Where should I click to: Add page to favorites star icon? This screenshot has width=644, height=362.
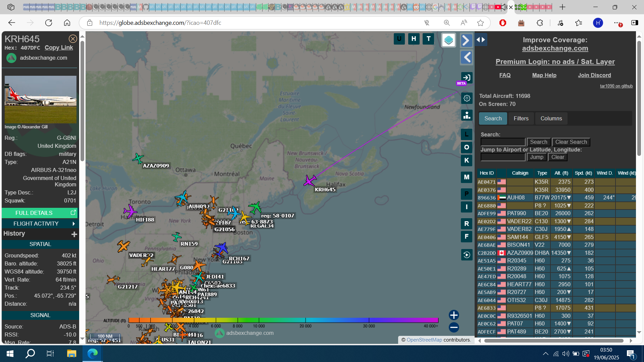coord(480,23)
